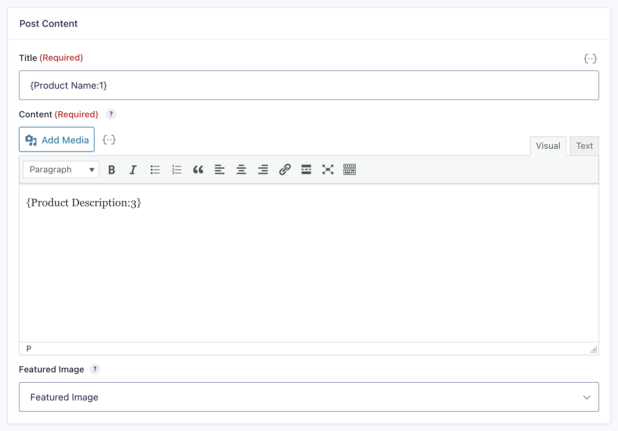Click the Add Media button
The image size is (618, 431).
(57, 139)
